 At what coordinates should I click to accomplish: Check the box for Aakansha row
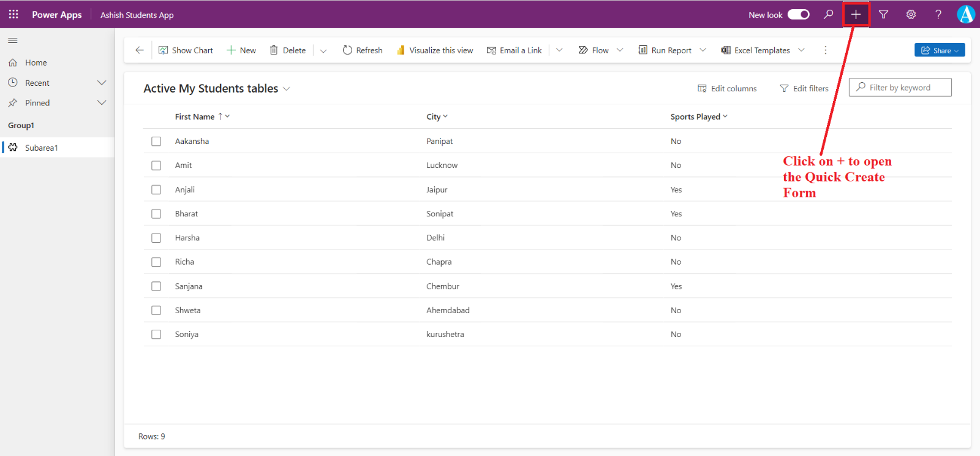click(x=156, y=142)
